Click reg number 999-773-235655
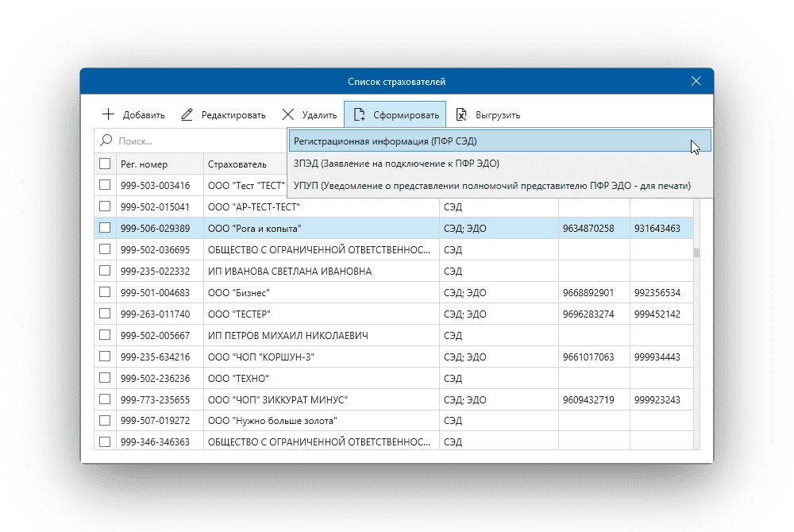794x532 pixels. pyautogui.click(x=155, y=399)
